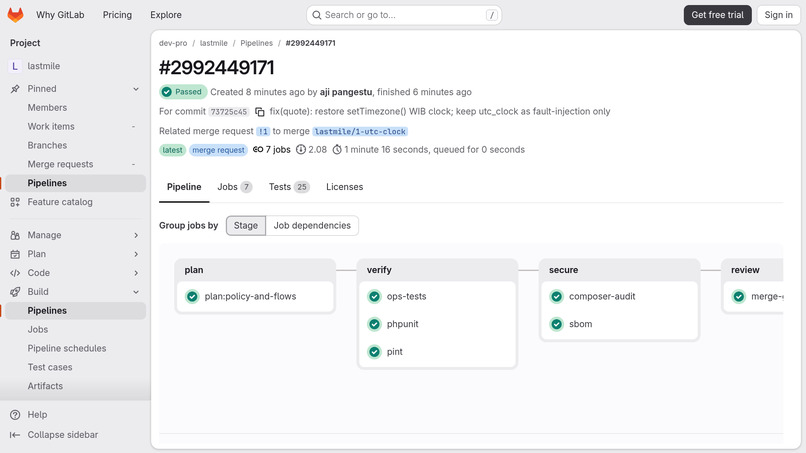Expand the Code menu chevron
806x453 pixels.
[136, 273]
